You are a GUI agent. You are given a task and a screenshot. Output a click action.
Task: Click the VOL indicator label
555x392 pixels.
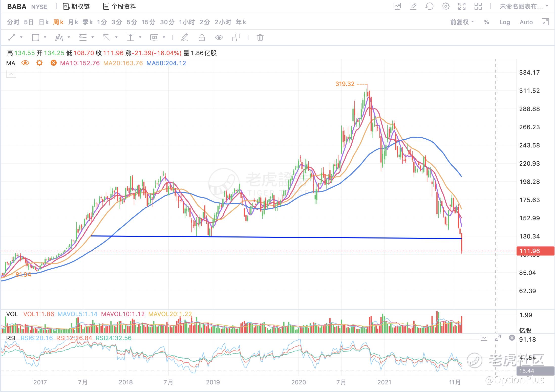point(12,314)
